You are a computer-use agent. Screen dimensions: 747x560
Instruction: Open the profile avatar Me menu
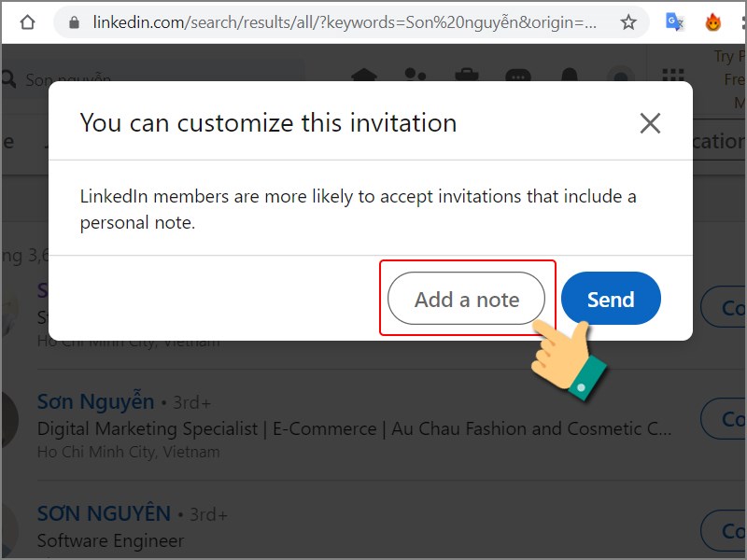(x=620, y=76)
